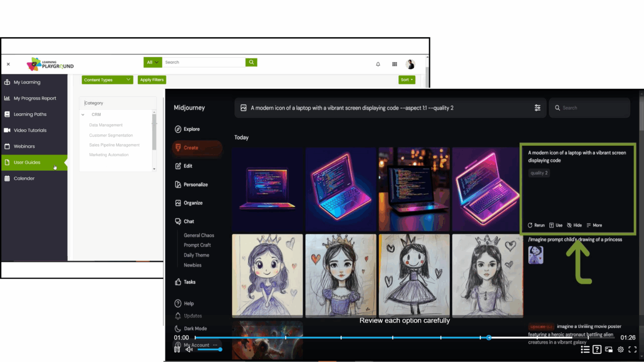Close the Learning Playground sidebar with X
Viewport: 644px width, 362px height.
pos(8,64)
